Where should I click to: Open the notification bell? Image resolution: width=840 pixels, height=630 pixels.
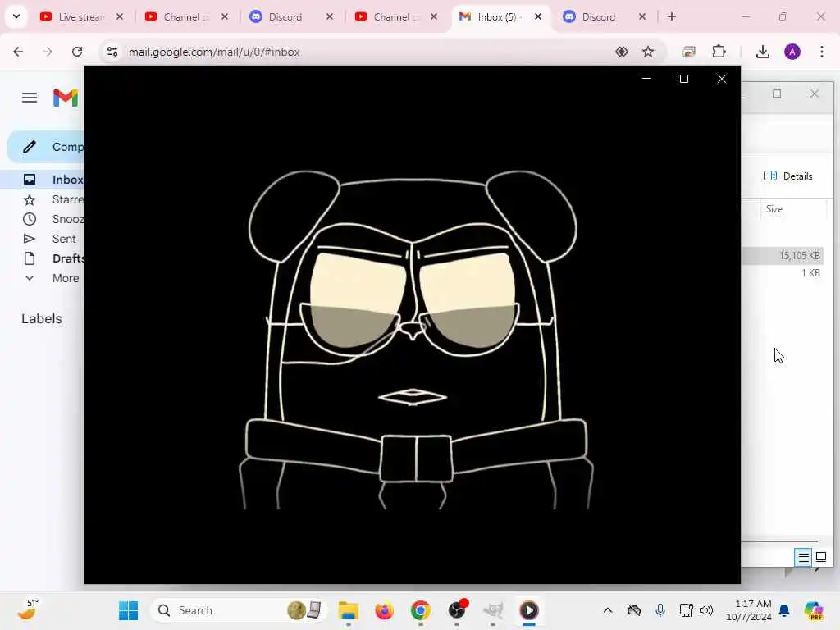pos(785,610)
